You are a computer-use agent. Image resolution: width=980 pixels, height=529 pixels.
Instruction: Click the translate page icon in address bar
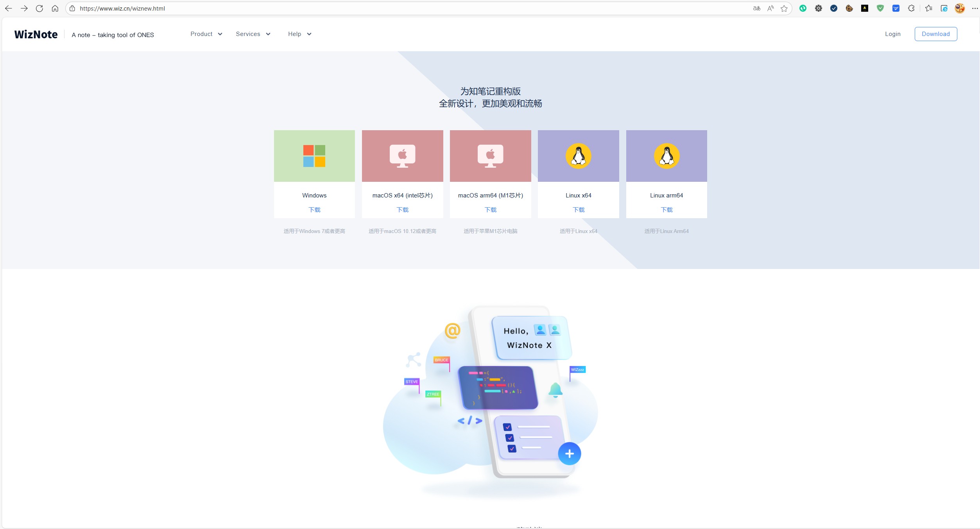[756, 8]
